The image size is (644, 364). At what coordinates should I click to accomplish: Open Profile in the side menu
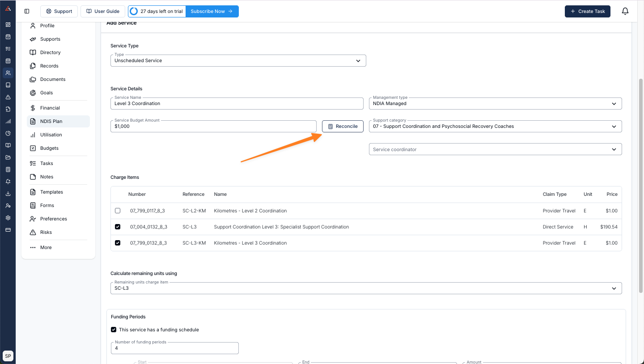58,25
